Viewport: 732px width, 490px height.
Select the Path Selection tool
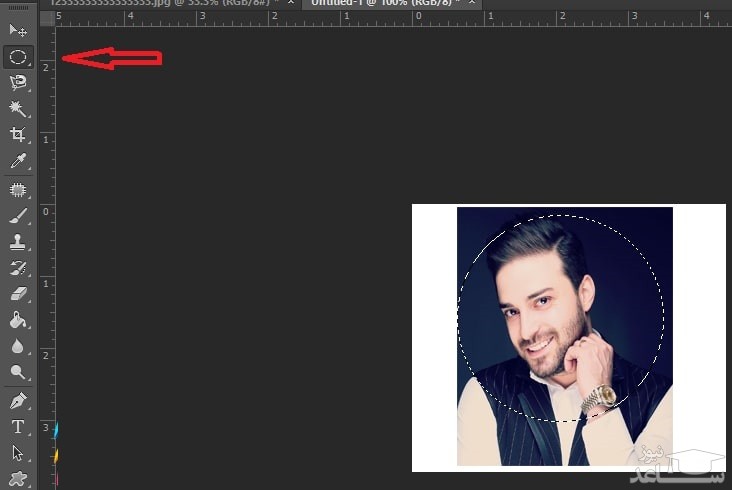click(18, 453)
